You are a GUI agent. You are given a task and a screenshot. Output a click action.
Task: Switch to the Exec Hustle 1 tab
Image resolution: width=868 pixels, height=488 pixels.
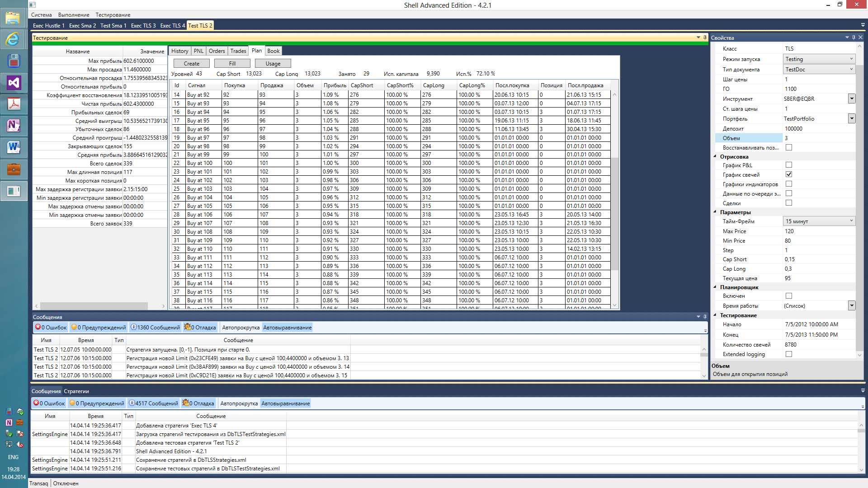(x=49, y=26)
